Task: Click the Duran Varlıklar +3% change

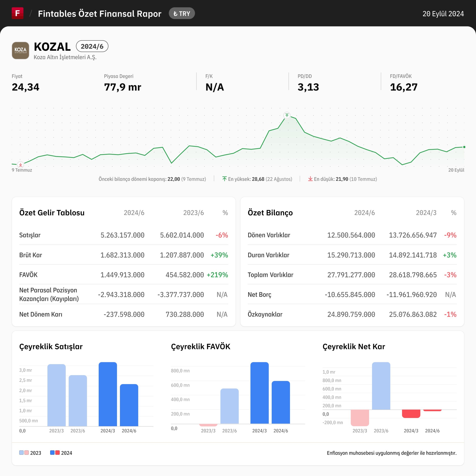Action: point(450,255)
